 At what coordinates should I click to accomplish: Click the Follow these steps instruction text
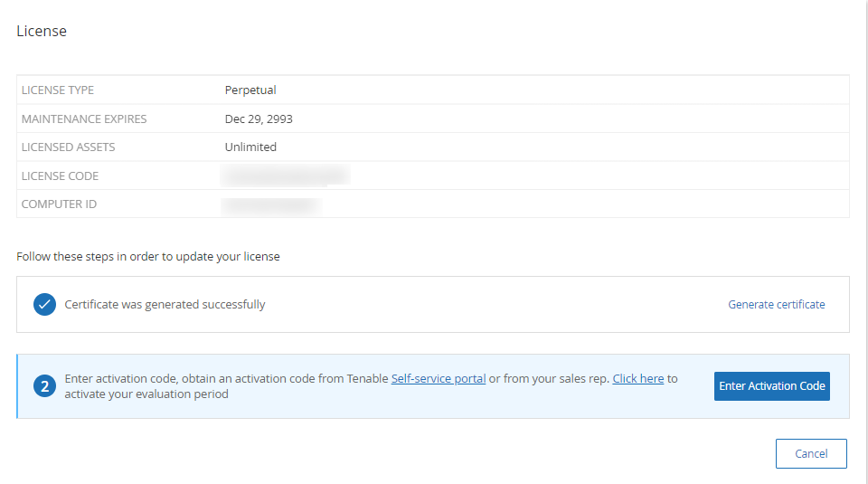pyautogui.click(x=148, y=257)
